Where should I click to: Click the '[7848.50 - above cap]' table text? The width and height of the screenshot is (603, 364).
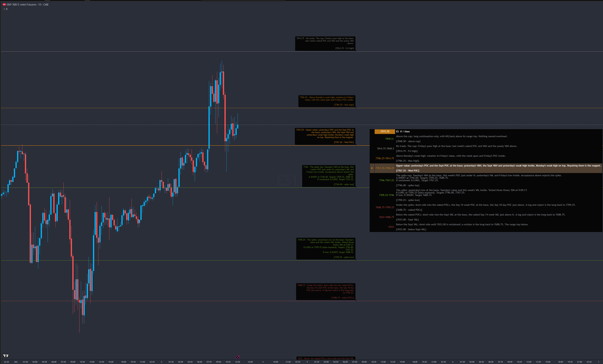(x=408, y=141)
